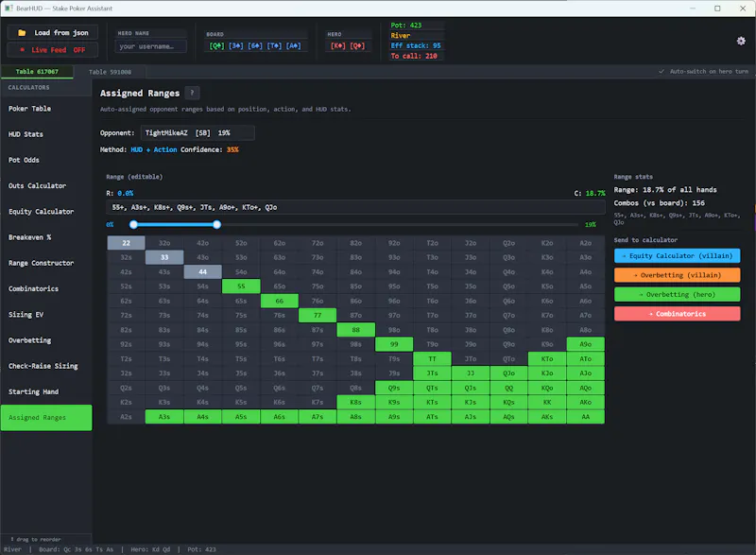
Task: Send range to Equity Calculator (villain)
Action: click(x=677, y=255)
